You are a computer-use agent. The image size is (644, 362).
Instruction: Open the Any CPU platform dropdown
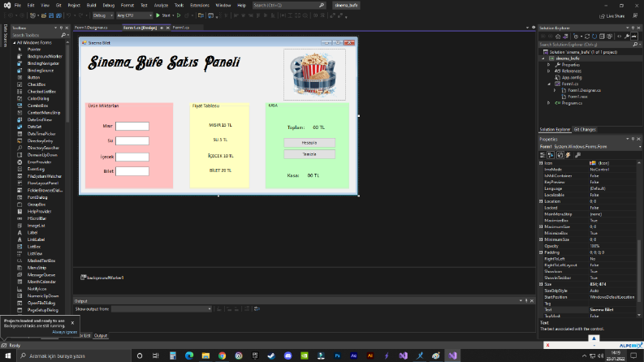[x=134, y=15]
